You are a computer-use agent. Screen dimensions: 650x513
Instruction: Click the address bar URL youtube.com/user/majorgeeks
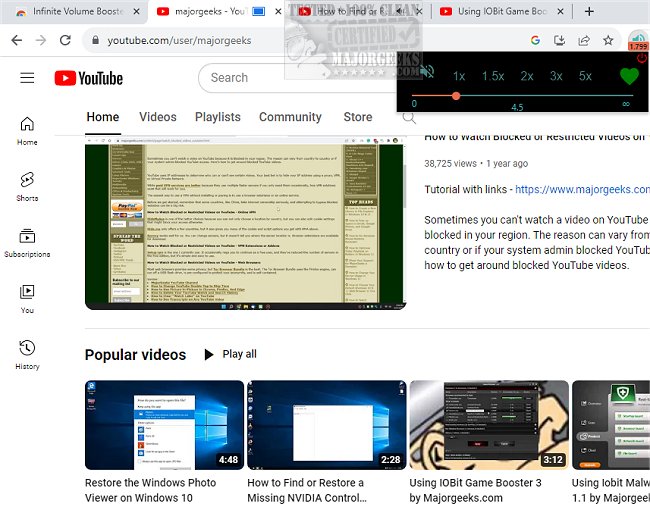coord(179,41)
